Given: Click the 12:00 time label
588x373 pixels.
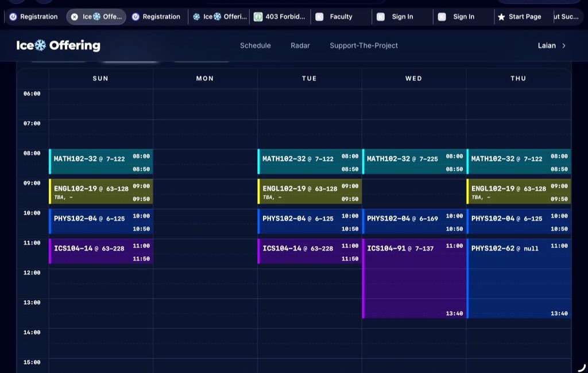Looking at the screenshot, I should coord(32,273).
